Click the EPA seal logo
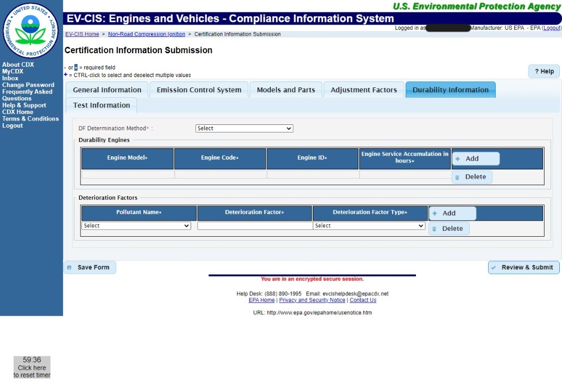Viewport: 562px width, 392px height. pos(30,30)
